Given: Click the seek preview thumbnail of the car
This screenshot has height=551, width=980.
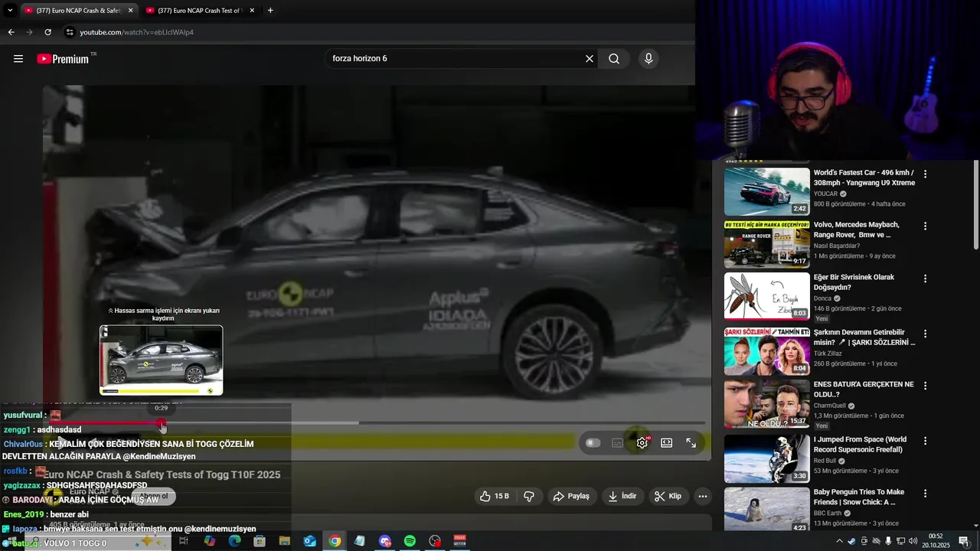Looking at the screenshot, I should click(x=162, y=360).
